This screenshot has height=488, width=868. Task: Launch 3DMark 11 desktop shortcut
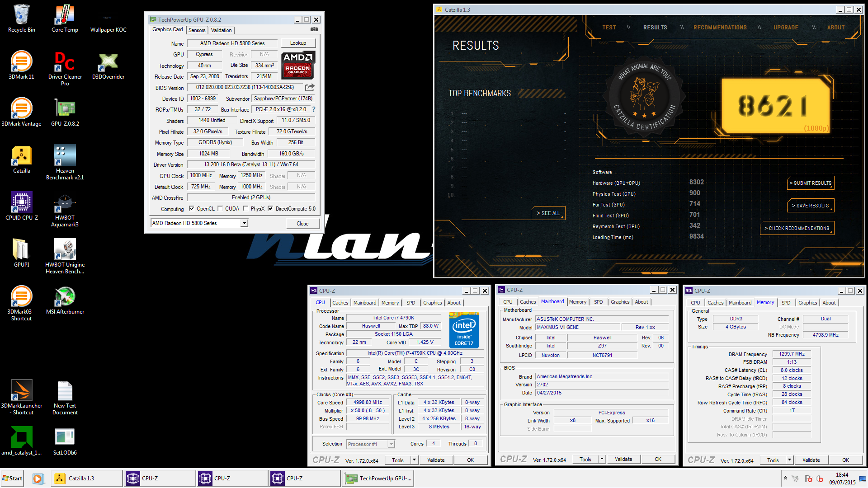click(x=21, y=65)
